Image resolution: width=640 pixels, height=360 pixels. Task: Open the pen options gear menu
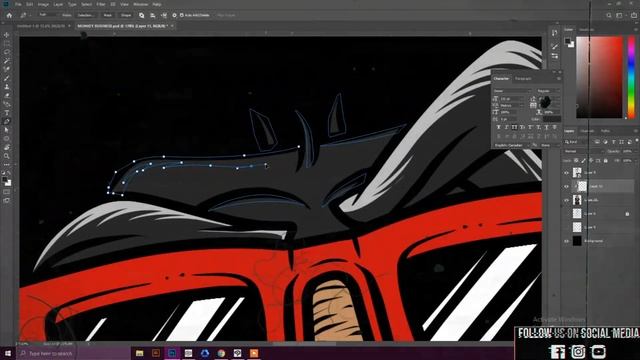pos(174,15)
